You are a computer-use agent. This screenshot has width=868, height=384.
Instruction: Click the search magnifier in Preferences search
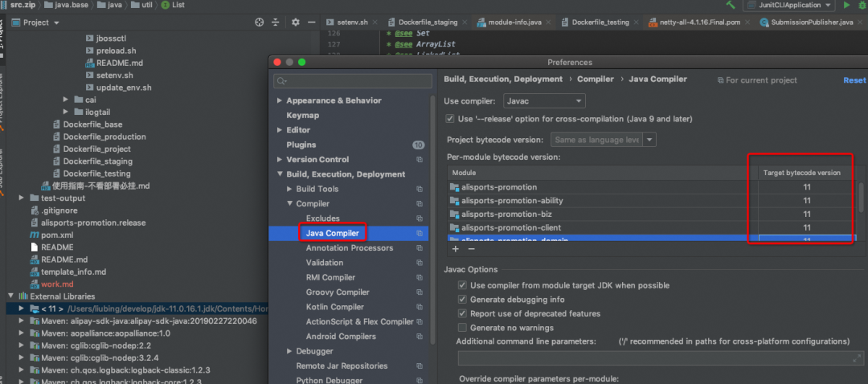pos(281,81)
